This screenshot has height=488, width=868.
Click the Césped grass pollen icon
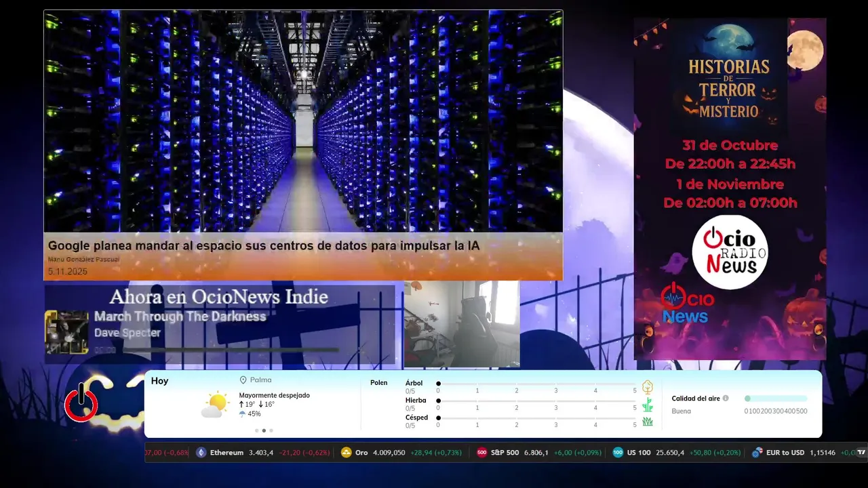(x=648, y=422)
